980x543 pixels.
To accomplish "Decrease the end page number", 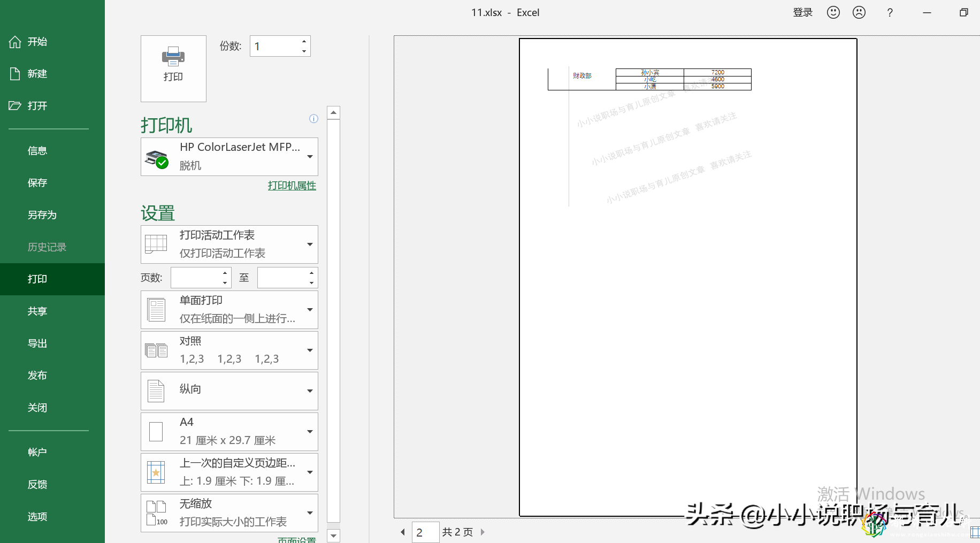I will (312, 282).
